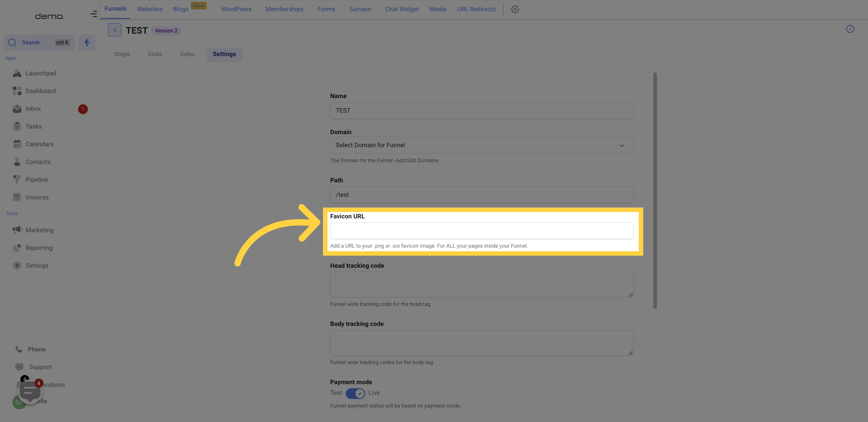The width and height of the screenshot is (868, 422).
Task: Navigate back using back arrow button
Action: click(115, 29)
